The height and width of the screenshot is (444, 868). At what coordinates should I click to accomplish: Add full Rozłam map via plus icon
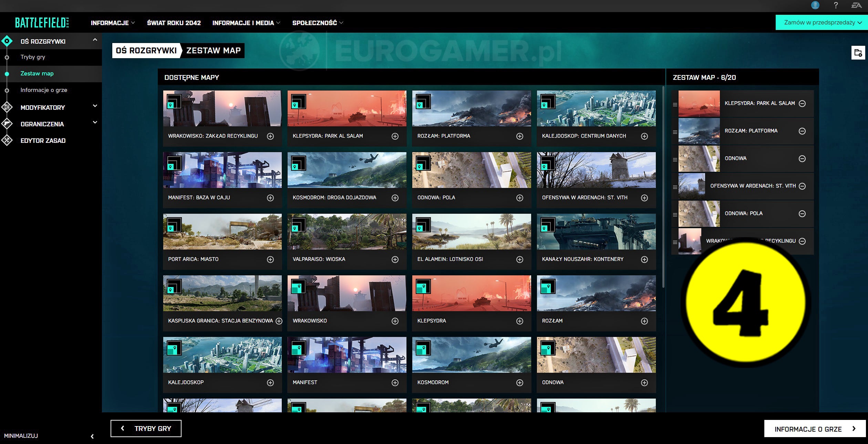pos(644,321)
